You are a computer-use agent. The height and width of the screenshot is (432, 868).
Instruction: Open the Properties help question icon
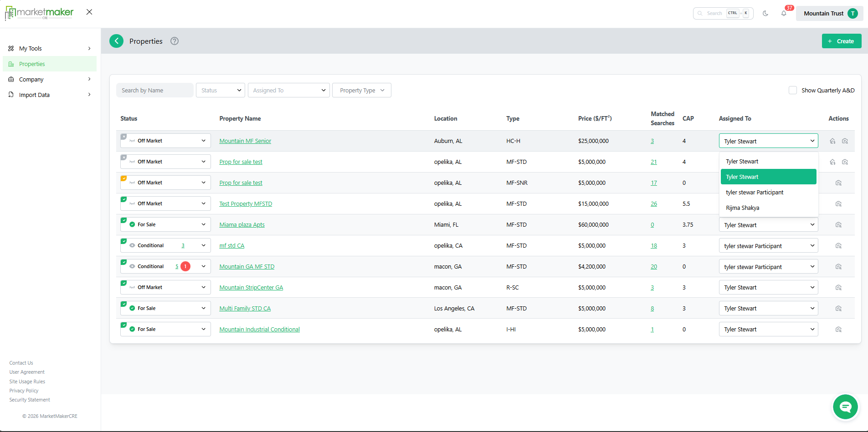tap(175, 41)
